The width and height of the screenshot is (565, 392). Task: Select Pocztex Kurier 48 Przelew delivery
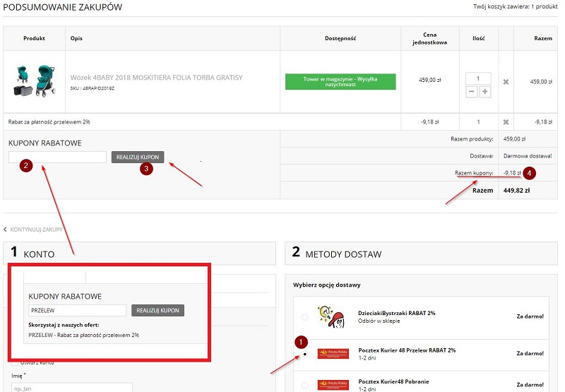[304, 352]
